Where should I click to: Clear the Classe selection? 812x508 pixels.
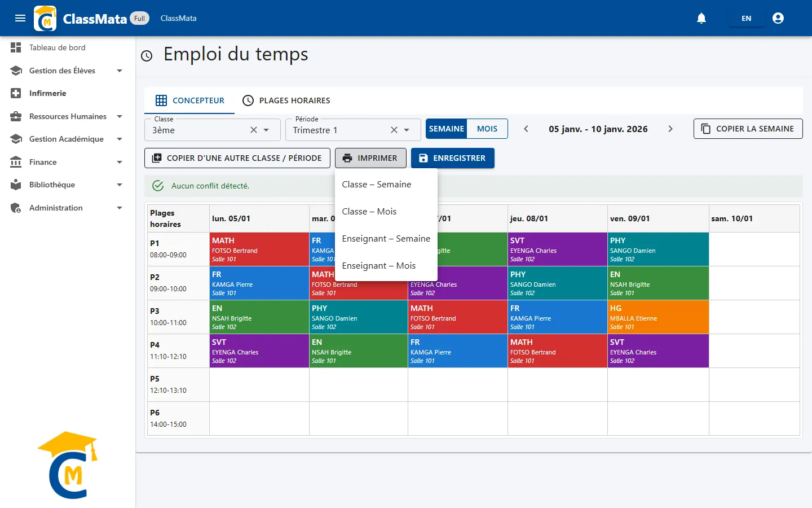(x=254, y=130)
